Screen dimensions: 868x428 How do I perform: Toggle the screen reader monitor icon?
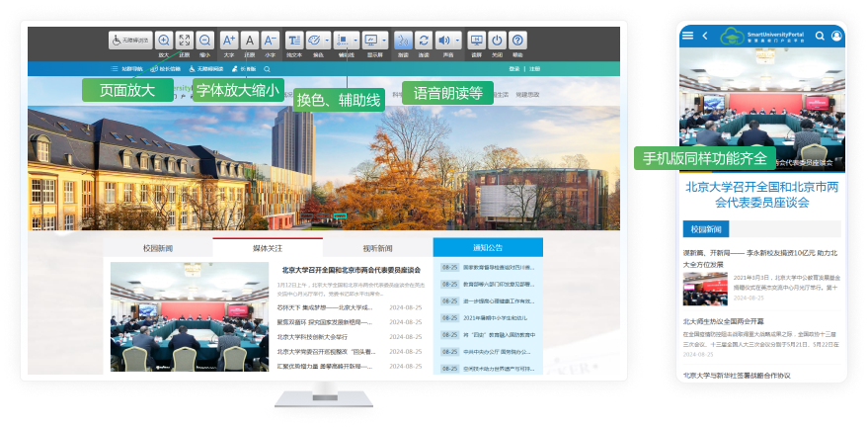pos(476,41)
